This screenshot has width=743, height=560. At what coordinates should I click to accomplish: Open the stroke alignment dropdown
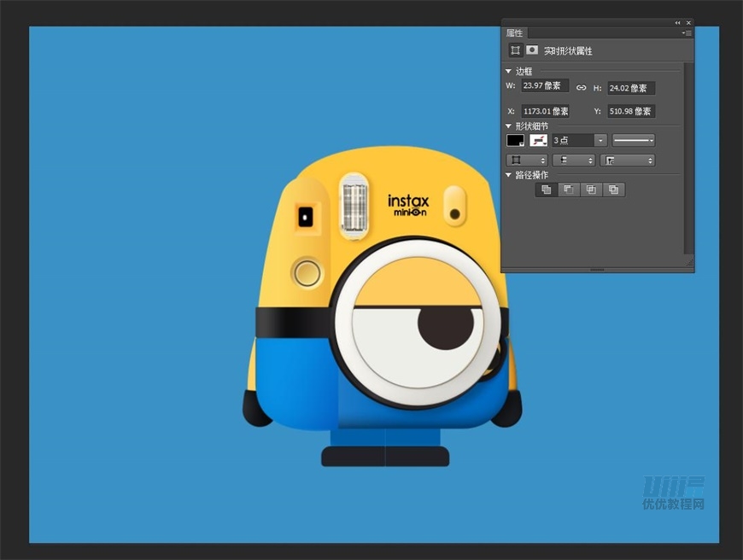point(526,160)
